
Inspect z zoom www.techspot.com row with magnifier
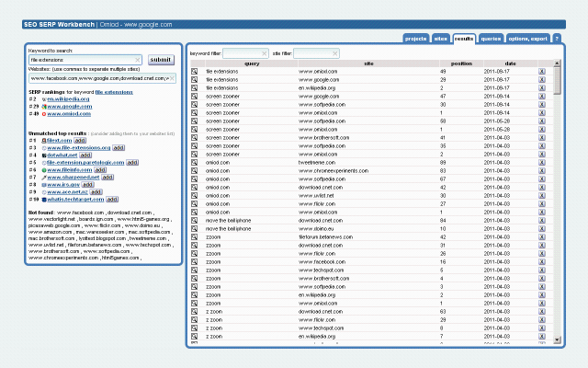click(194, 328)
